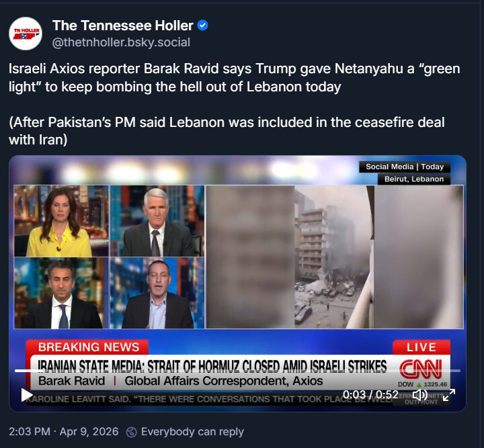Image resolution: width=484 pixels, height=448 pixels.
Task: Click the video time display 0:03 / 0:52
Action: (x=370, y=395)
